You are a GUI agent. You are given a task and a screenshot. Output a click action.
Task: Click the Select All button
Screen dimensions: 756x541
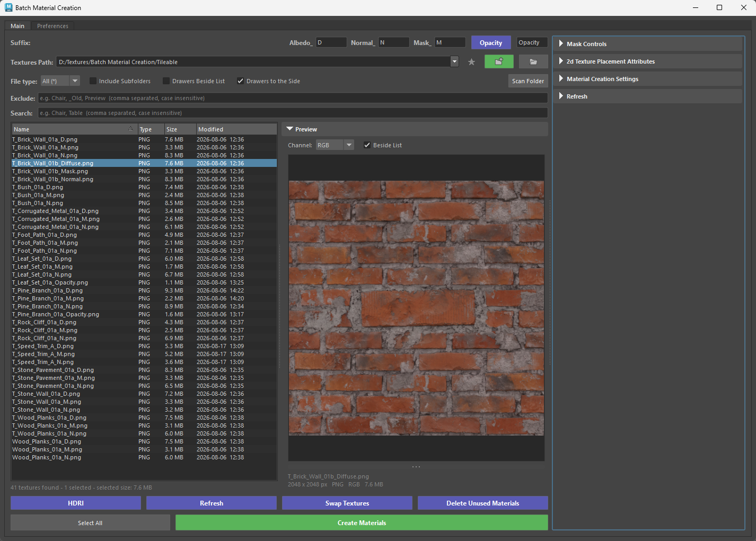click(x=90, y=523)
